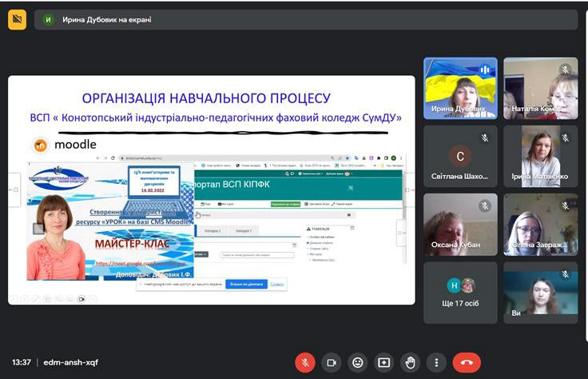Click the yellow presentation-off icon

pyautogui.click(x=18, y=19)
